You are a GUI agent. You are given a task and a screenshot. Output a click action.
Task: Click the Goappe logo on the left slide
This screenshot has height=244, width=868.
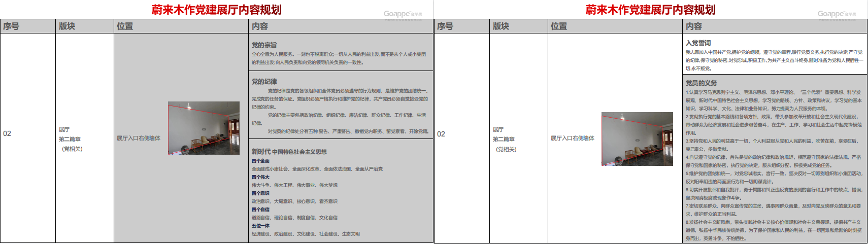click(x=402, y=14)
